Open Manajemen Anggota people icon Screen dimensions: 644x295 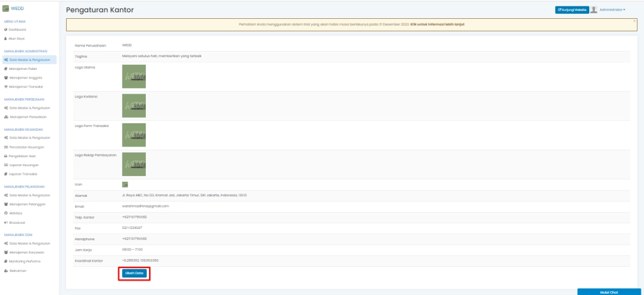pos(6,77)
